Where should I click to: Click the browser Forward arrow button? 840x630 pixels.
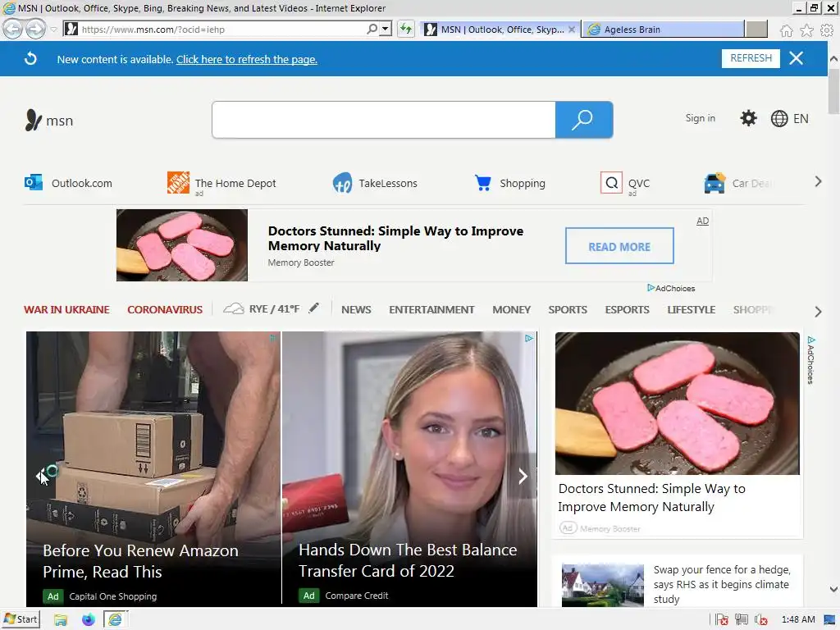click(x=35, y=29)
